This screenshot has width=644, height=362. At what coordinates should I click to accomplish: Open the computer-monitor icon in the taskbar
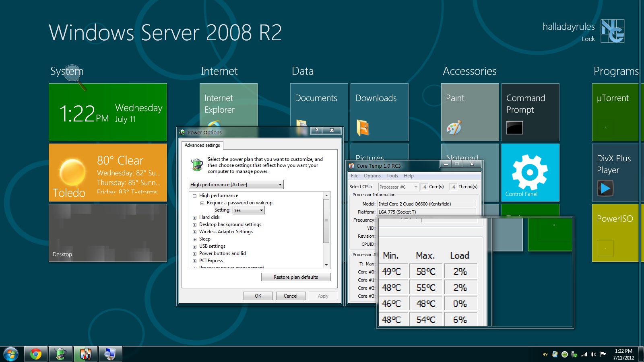(111, 354)
